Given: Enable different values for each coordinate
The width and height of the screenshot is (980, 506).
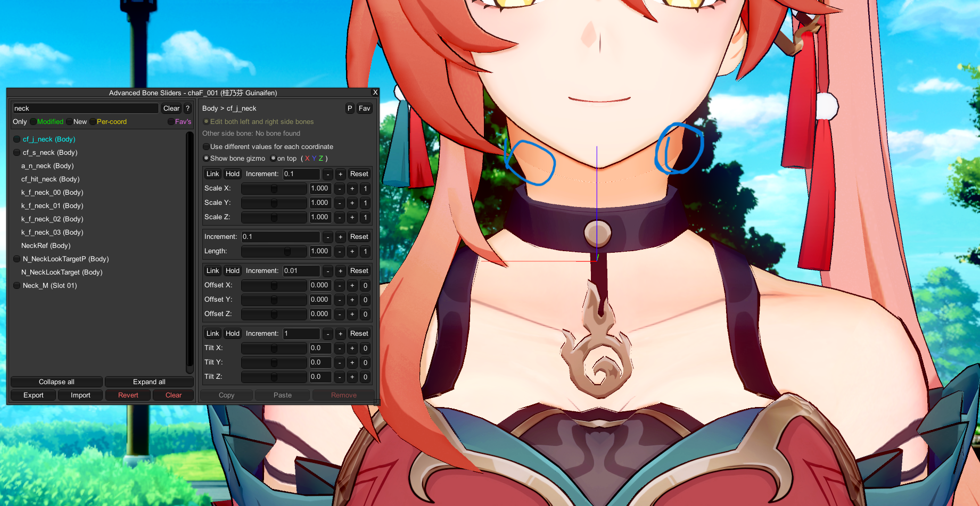Looking at the screenshot, I should [x=206, y=147].
